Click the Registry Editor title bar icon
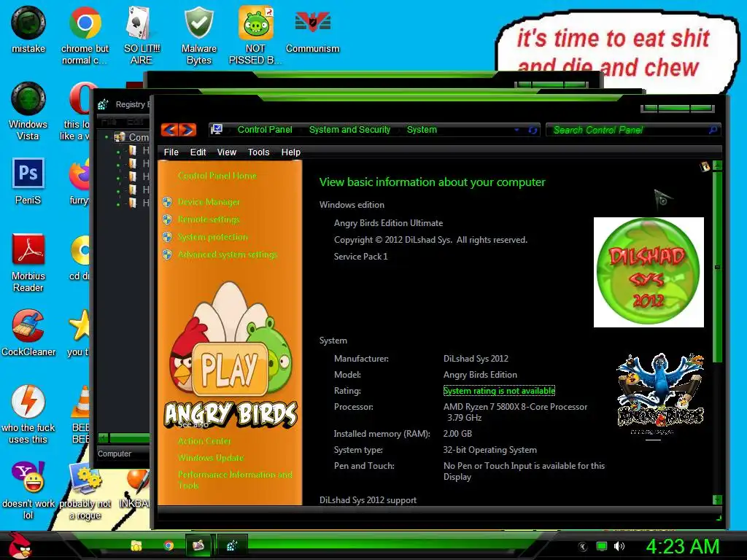 click(x=103, y=104)
